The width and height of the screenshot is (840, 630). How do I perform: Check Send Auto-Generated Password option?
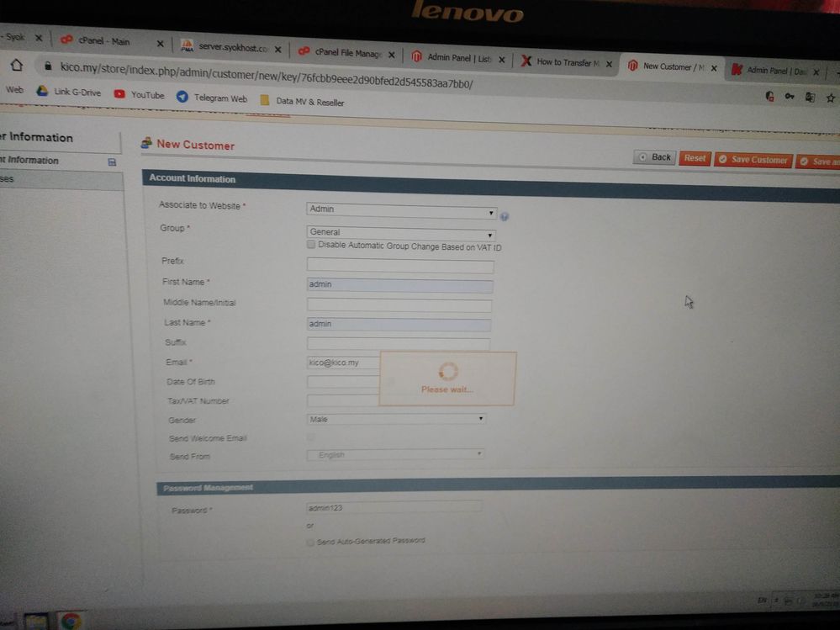click(x=311, y=543)
